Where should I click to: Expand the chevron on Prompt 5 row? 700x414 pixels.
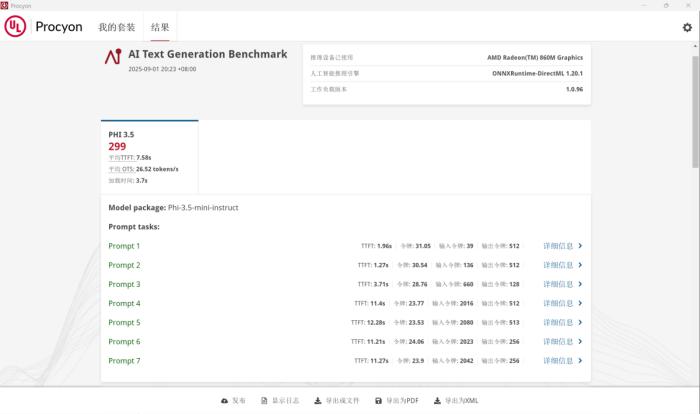tap(580, 322)
